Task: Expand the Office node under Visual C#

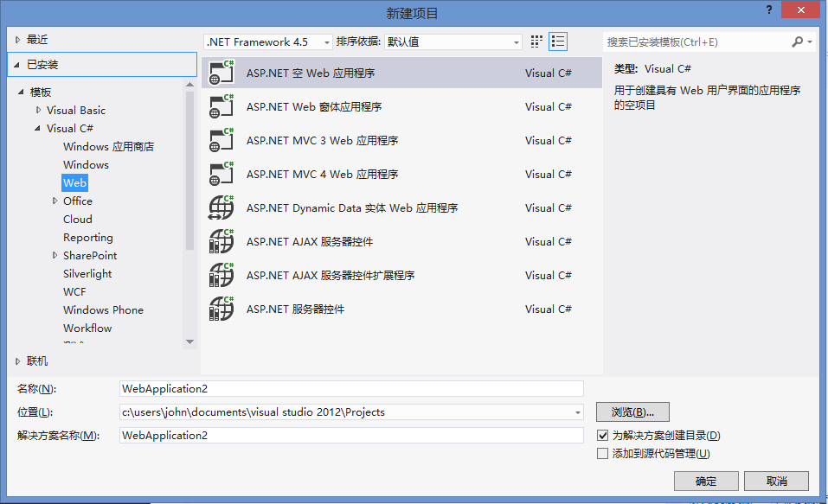Action: tap(55, 201)
